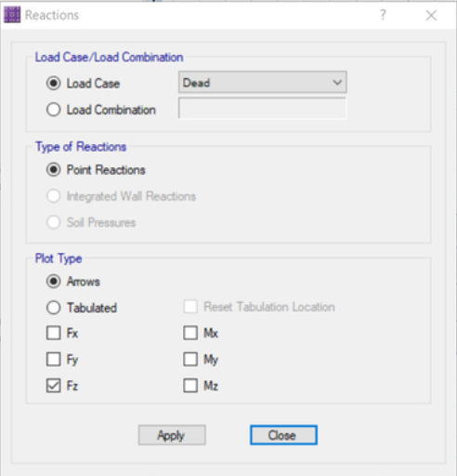Uncheck the Fz checkbox

53,386
